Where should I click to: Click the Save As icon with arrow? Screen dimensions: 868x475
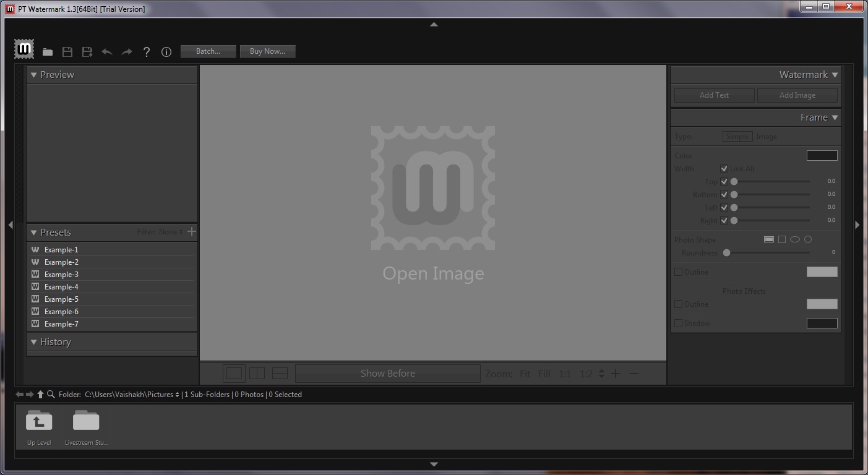point(87,52)
